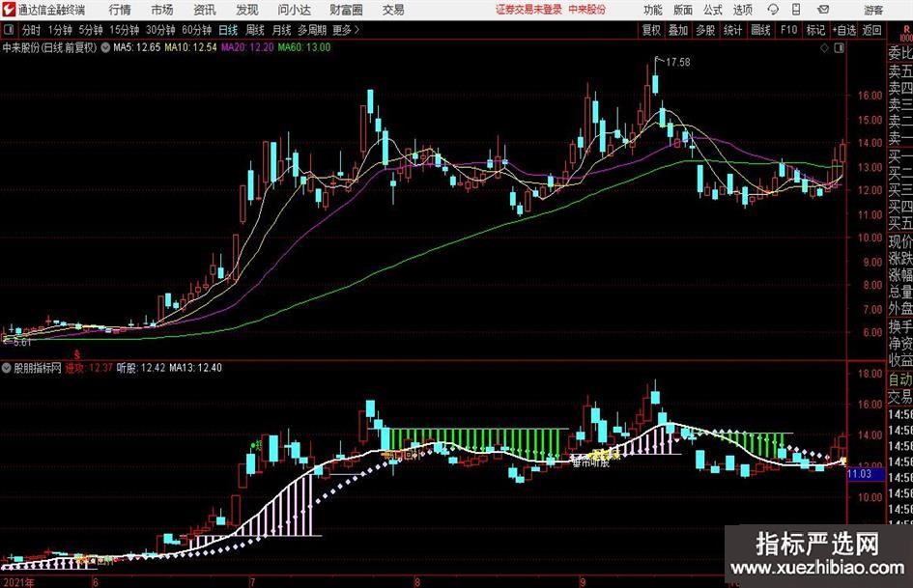Click the 听股: 12.42 indicator value
The width and height of the screenshot is (913, 588).
click(x=141, y=368)
